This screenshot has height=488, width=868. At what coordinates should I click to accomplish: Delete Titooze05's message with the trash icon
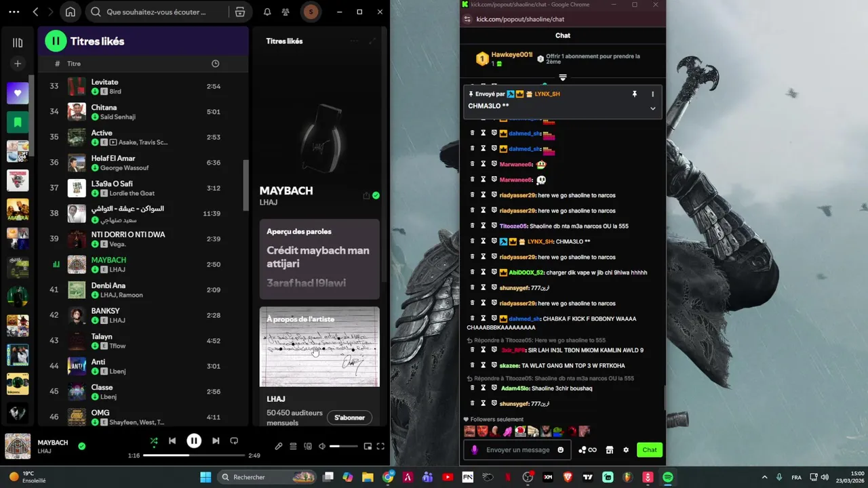(472, 226)
